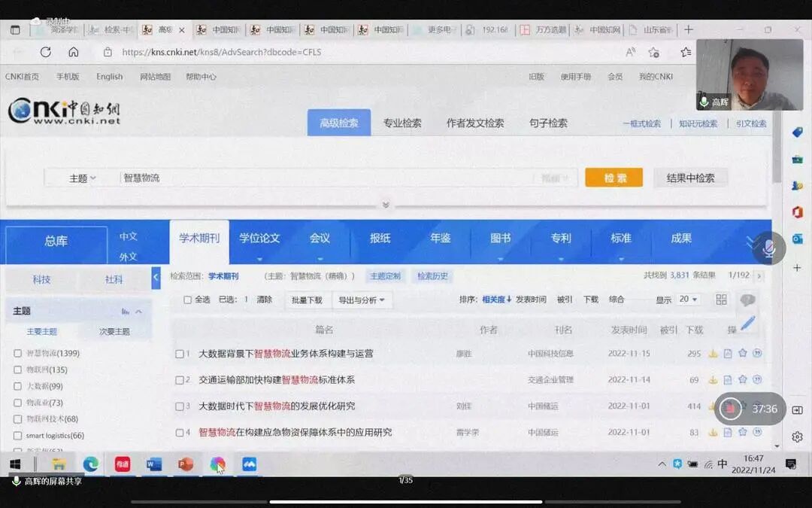
Task: Click the search keyword field containing 智慧物流
Action: coord(326,178)
